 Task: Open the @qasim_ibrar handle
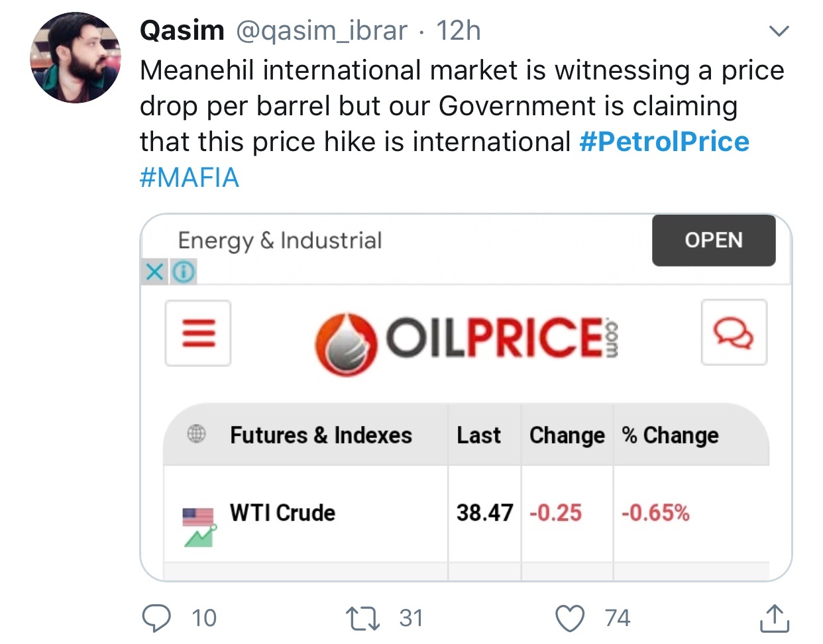coord(322,30)
